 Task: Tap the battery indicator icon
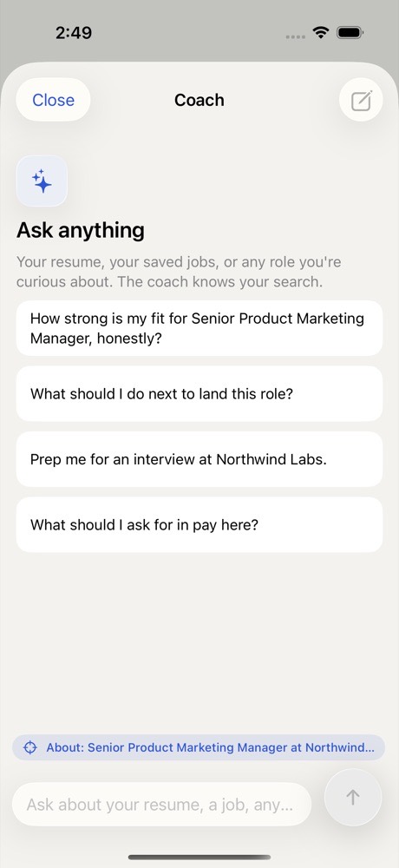[350, 33]
